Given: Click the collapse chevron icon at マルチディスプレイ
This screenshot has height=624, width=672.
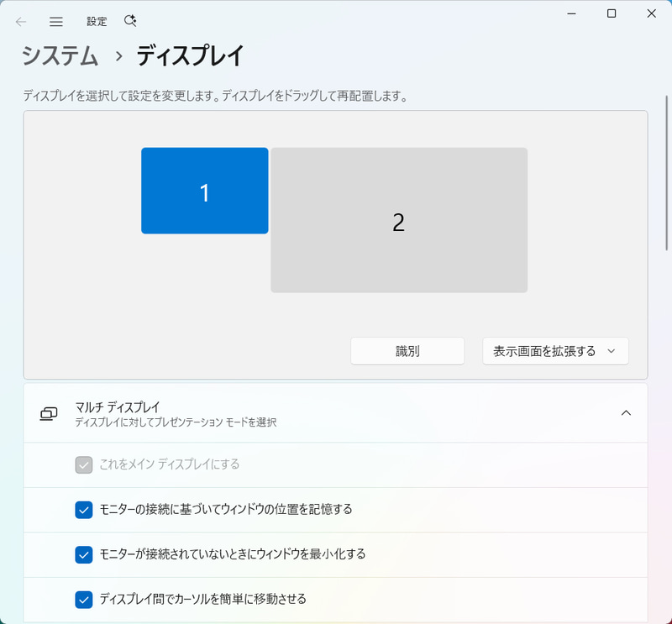Looking at the screenshot, I should click(x=626, y=413).
